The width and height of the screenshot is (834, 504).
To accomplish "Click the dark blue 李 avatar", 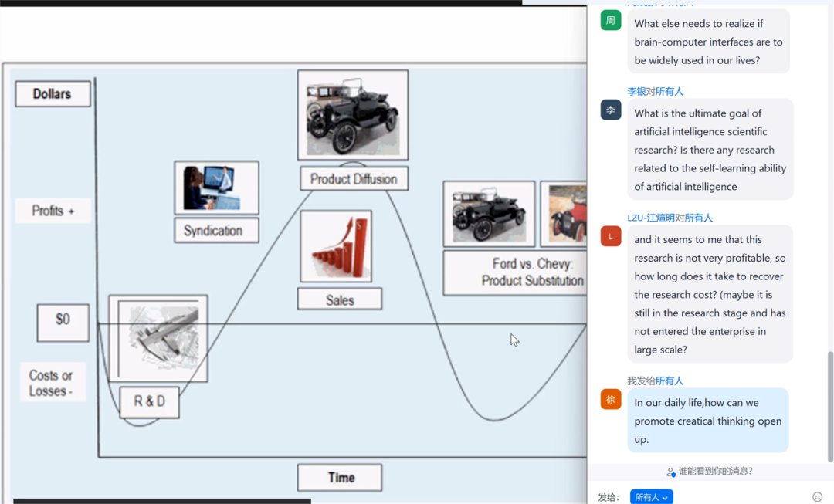I will click(611, 110).
